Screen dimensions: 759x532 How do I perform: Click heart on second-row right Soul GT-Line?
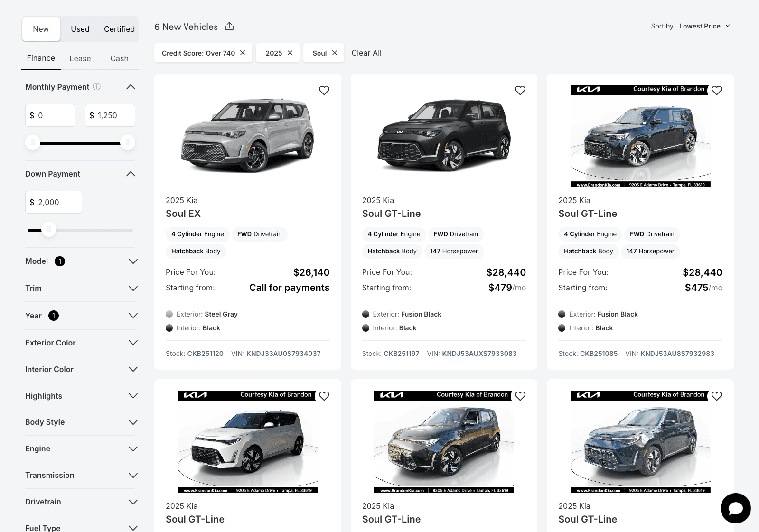click(x=717, y=396)
